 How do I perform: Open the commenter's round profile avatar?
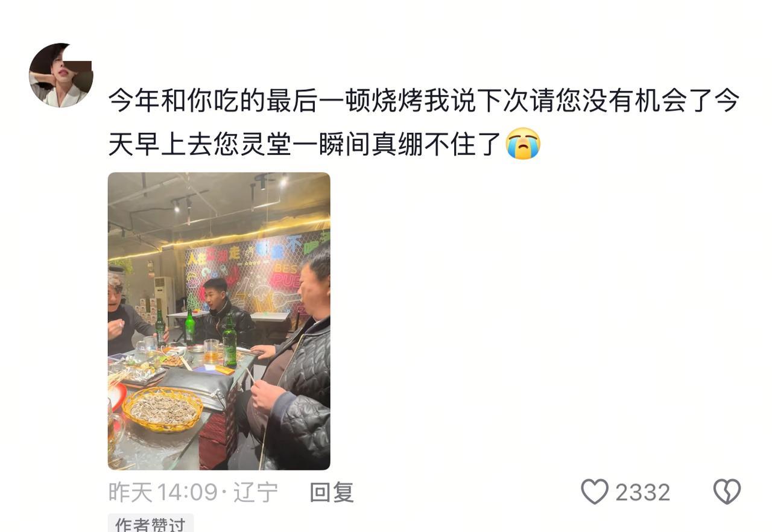[61, 75]
